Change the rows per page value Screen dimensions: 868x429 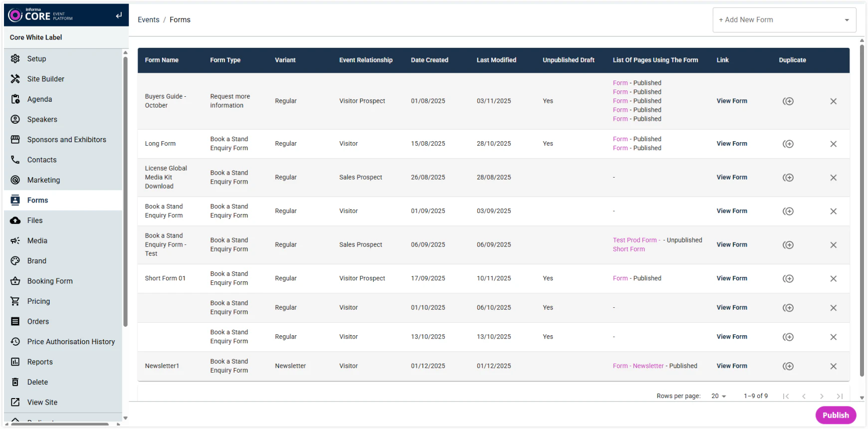coord(718,396)
